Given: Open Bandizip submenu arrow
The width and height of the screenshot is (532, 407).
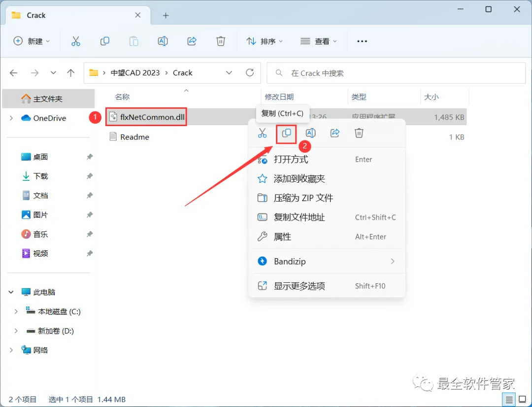Looking at the screenshot, I should [x=393, y=261].
